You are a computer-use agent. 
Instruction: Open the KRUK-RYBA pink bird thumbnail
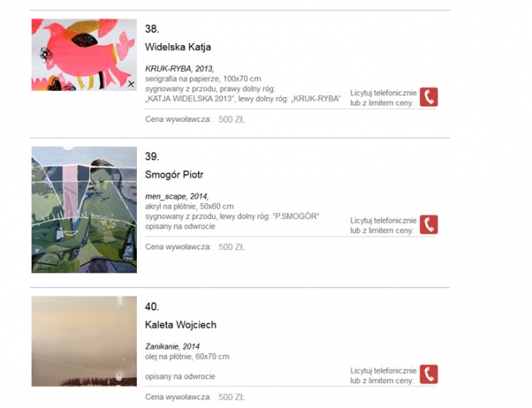point(84,55)
